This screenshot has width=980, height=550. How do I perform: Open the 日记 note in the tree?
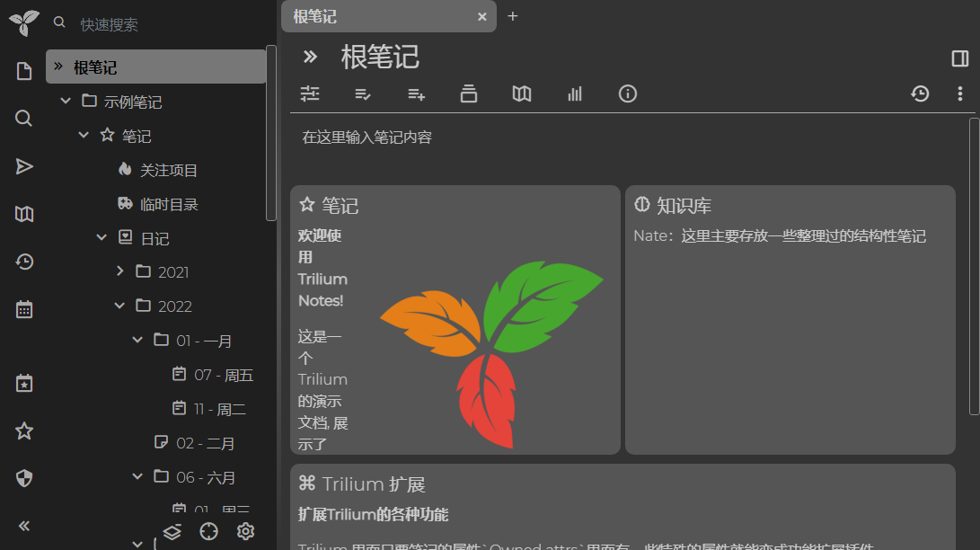click(155, 239)
